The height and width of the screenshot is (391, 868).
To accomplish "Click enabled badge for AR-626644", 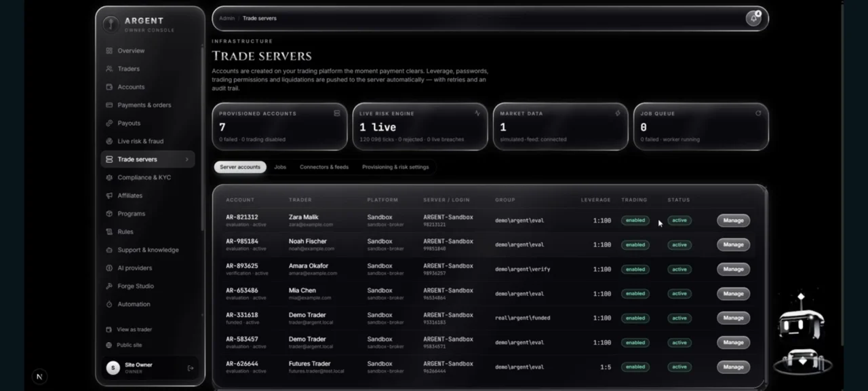I will [x=635, y=367].
